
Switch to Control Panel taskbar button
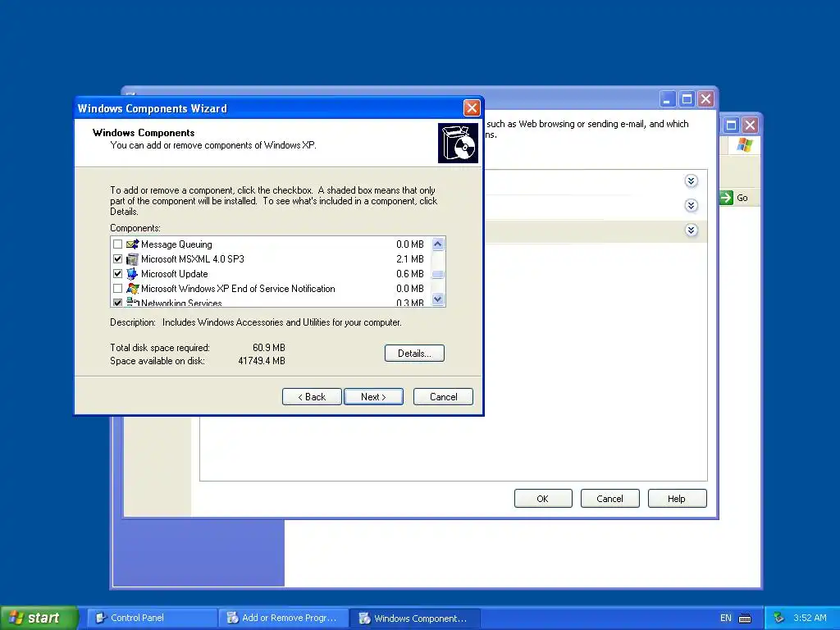(151, 618)
